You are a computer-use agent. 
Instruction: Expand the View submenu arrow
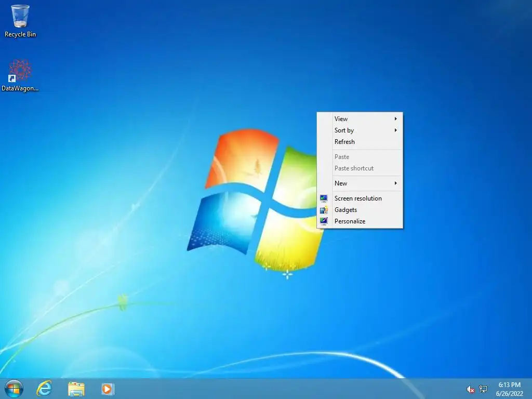click(x=395, y=119)
